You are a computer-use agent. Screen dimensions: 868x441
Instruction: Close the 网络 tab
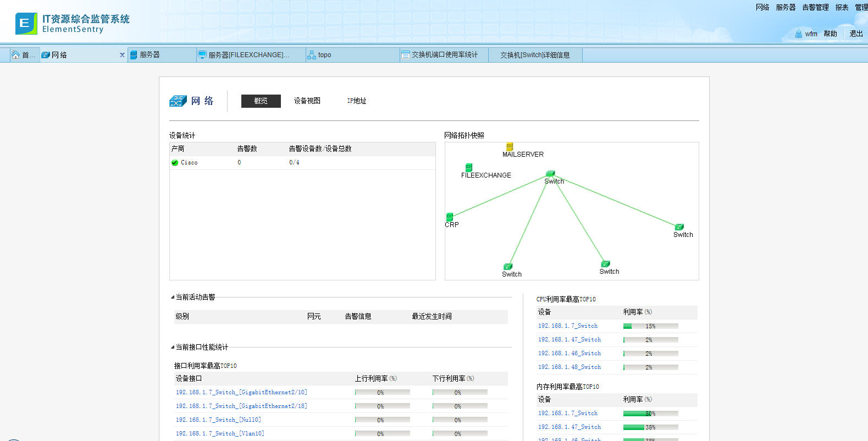tap(122, 55)
